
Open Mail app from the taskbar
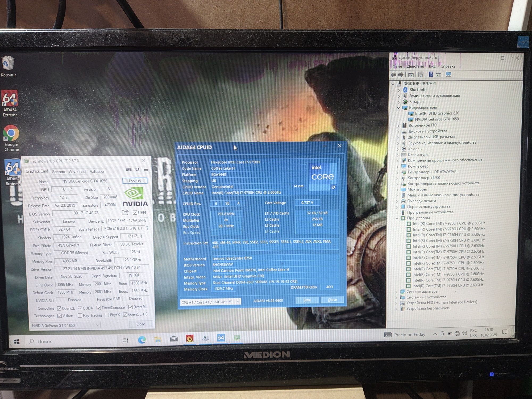174,339
